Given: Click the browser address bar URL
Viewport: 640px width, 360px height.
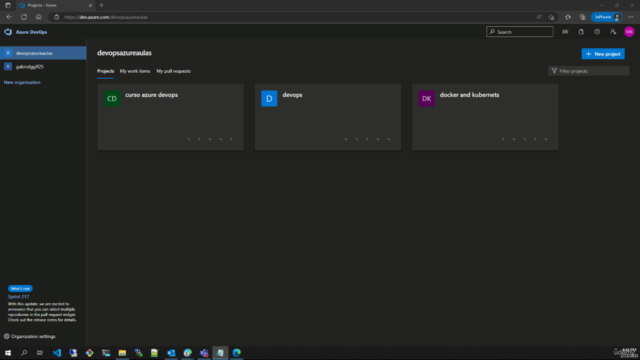Looking at the screenshot, I should click(106, 17).
